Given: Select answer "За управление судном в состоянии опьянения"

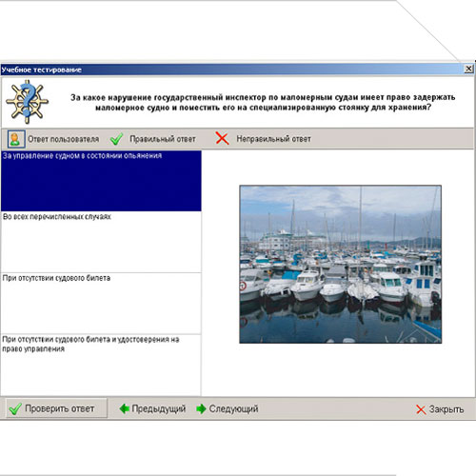Looking at the screenshot, I should 101,181.
